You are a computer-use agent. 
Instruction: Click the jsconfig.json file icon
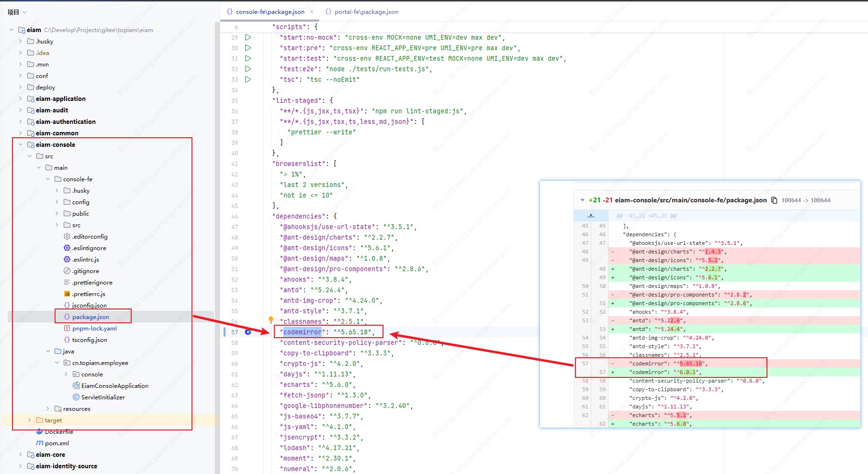tap(67, 305)
